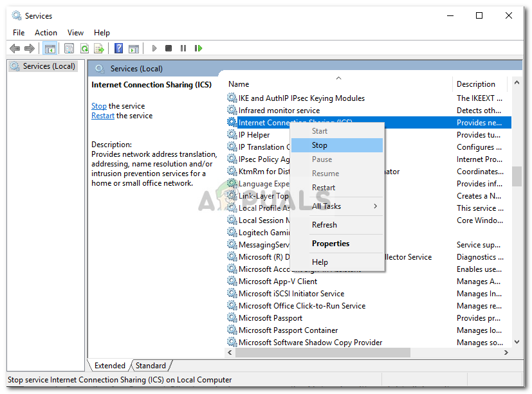Click the Back arrow toolbar icon
The height and width of the screenshot is (394, 532).
(15, 48)
